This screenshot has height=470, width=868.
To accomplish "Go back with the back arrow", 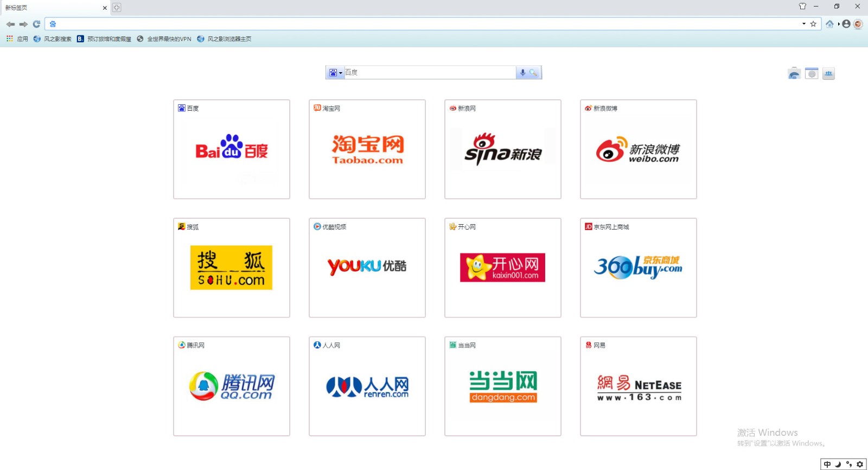I will point(10,24).
